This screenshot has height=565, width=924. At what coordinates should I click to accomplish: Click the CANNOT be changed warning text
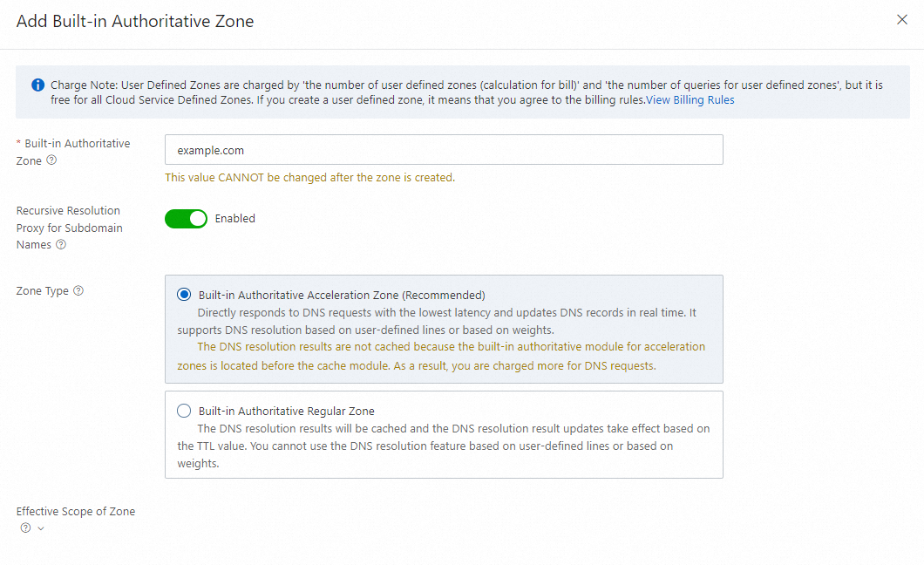[309, 178]
